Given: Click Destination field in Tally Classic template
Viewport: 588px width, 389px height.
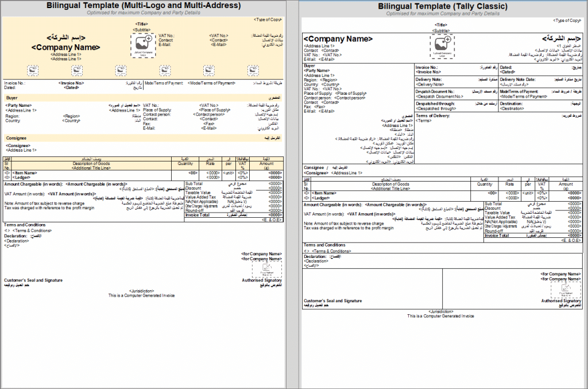Looking at the screenshot, I should pos(540,106).
